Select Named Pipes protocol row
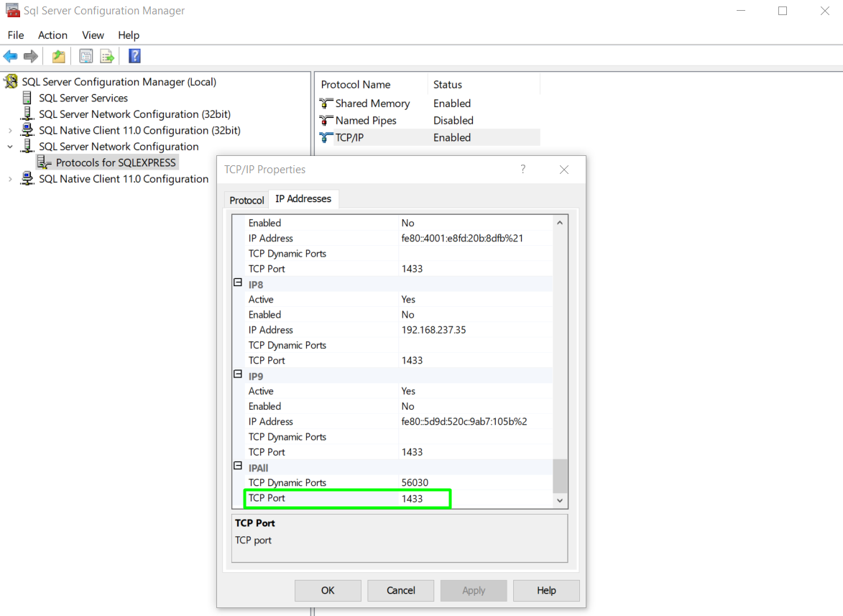The width and height of the screenshot is (843, 616). [429, 121]
